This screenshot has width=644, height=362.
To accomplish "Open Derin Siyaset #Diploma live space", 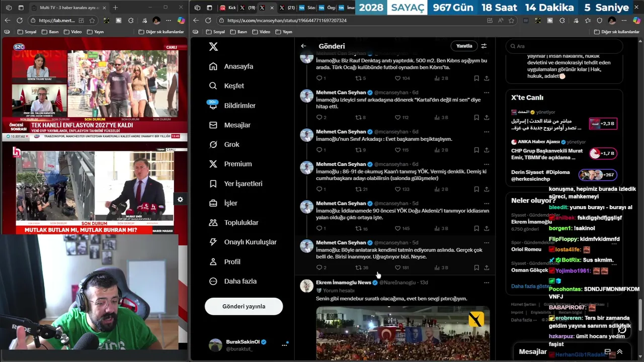I will [x=564, y=175].
